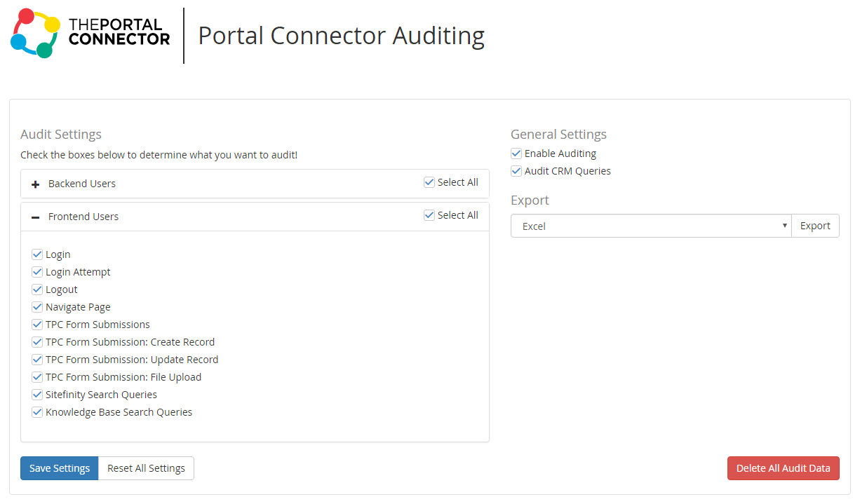The width and height of the screenshot is (860, 504).
Task: Disable the Enable Auditing checkbox
Action: tap(516, 154)
